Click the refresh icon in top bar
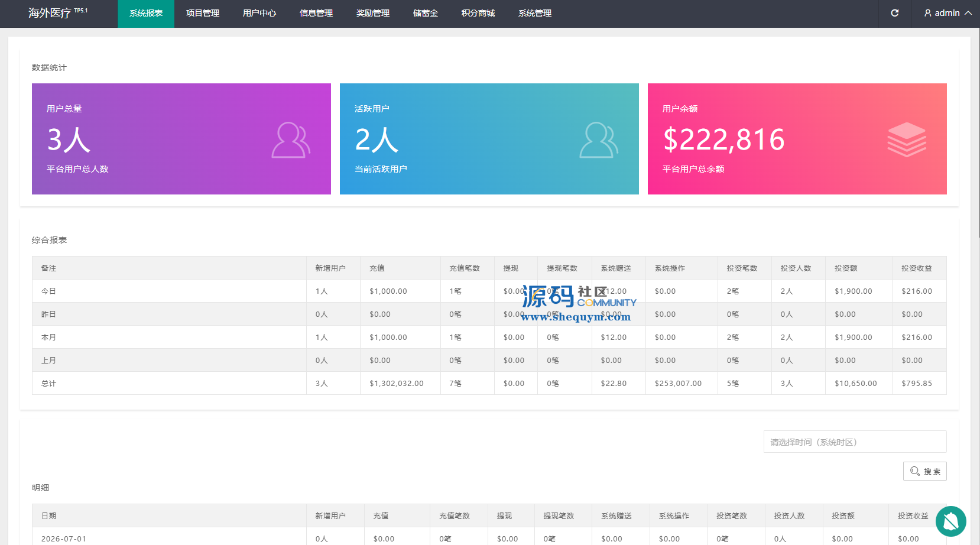 [895, 13]
